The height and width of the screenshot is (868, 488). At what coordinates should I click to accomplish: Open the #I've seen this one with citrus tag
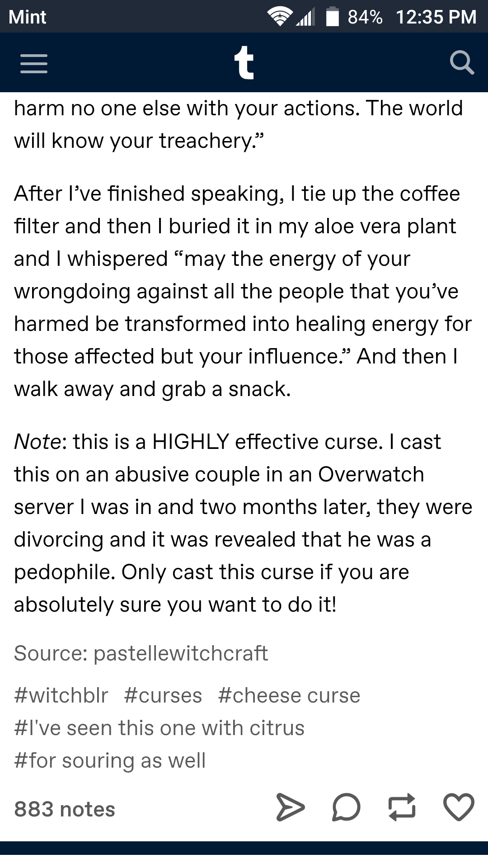(160, 728)
